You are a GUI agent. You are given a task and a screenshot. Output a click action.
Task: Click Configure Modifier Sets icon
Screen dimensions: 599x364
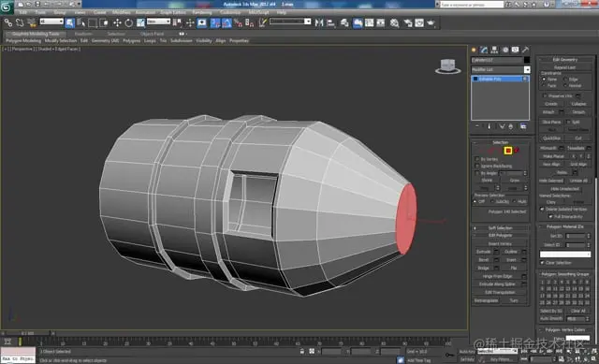[523, 126]
